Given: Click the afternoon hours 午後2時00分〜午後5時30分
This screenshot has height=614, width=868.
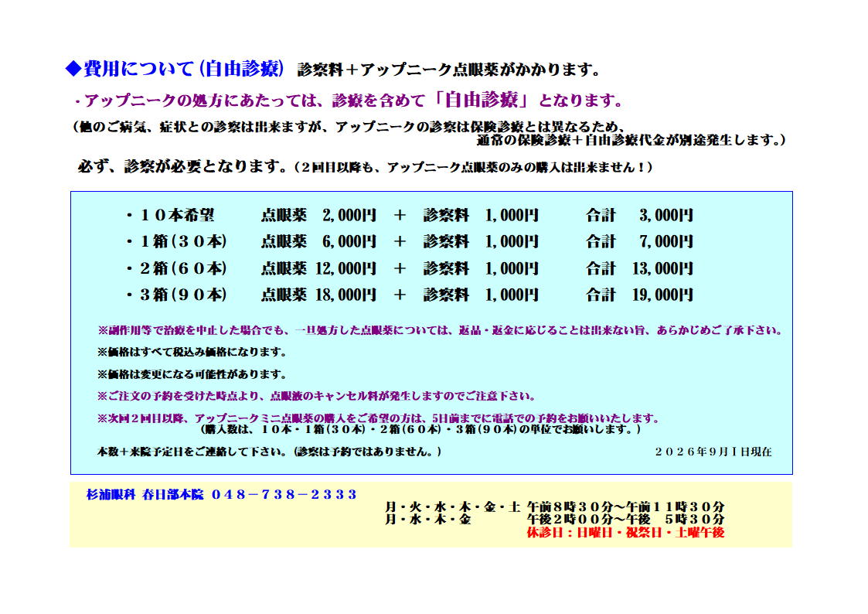Looking at the screenshot, I should [x=626, y=520].
